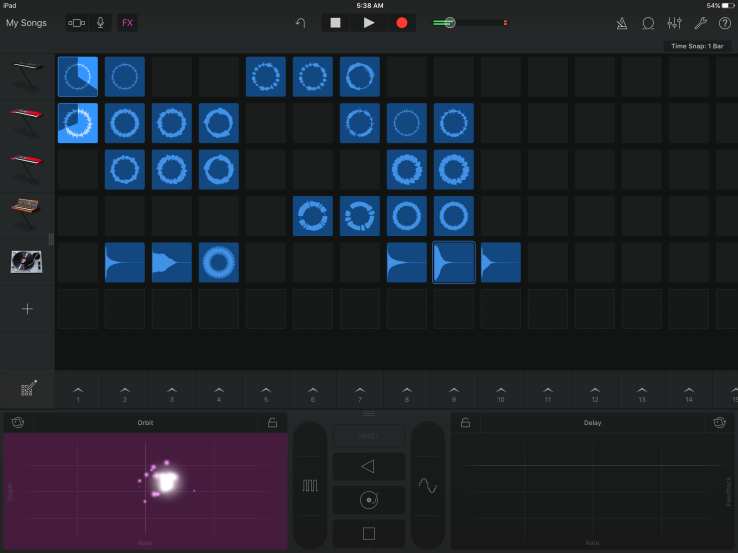
Task: Tap selected turntable cell in column 9
Action: (454, 263)
